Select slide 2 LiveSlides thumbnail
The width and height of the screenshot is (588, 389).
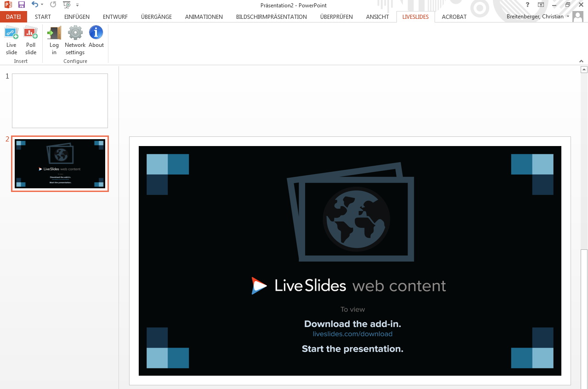click(60, 163)
